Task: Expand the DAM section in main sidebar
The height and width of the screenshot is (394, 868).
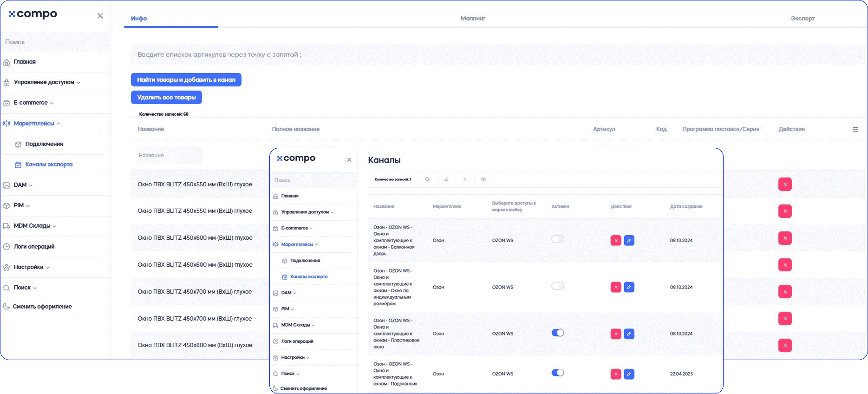Action: click(x=20, y=185)
